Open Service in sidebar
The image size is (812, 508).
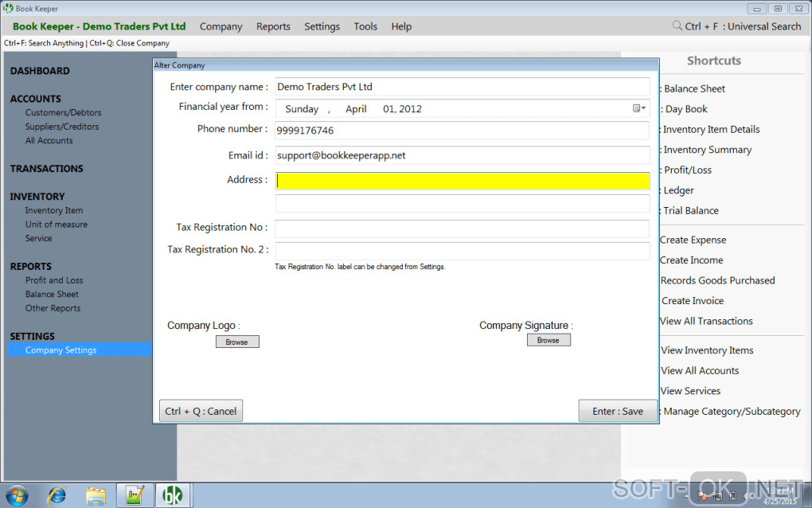point(39,238)
